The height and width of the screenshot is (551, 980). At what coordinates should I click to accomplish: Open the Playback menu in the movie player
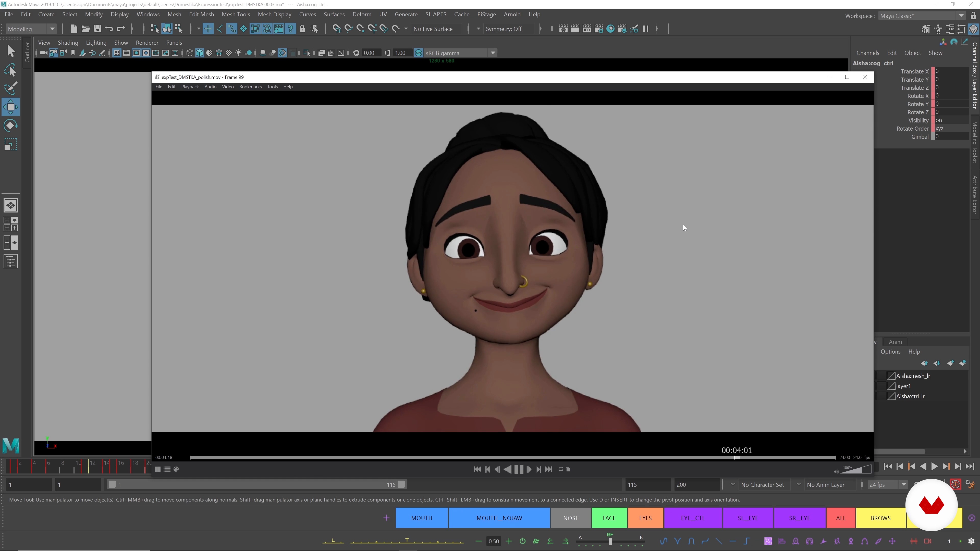(190, 87)
